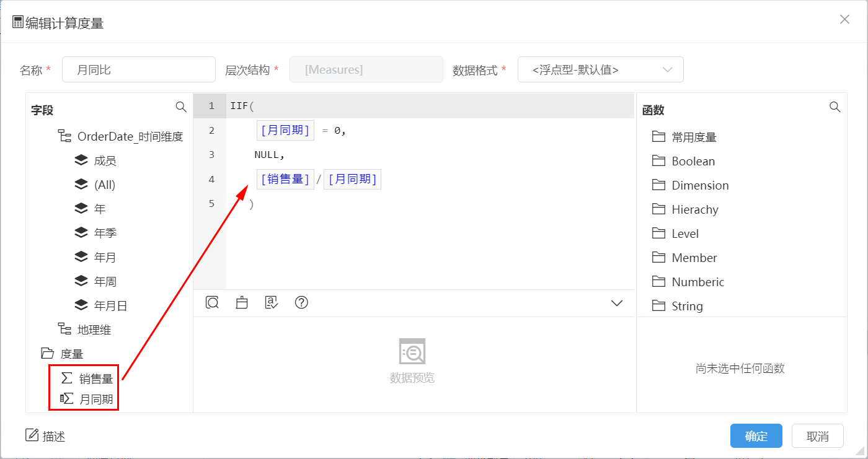Screen dimensions: 868x459
Task: Click the hierarchy icon beside OrderDate_时间维度
Action: click(x=64, y=136)
